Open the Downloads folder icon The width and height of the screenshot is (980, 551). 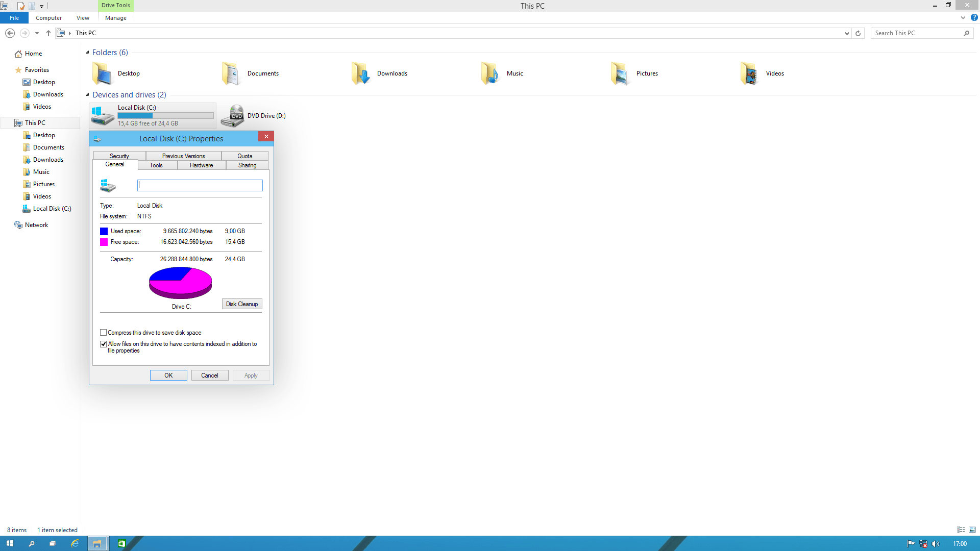(x=360, y=73)
